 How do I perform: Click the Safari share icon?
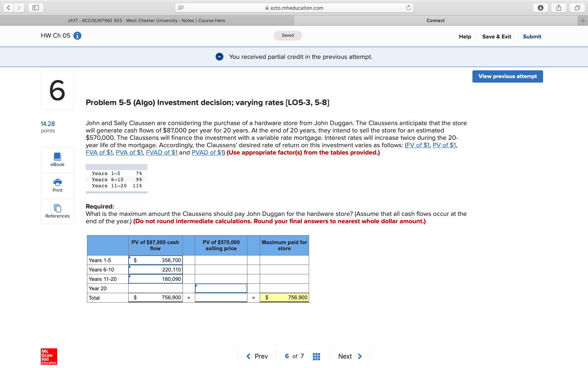[x=559, y=7]
